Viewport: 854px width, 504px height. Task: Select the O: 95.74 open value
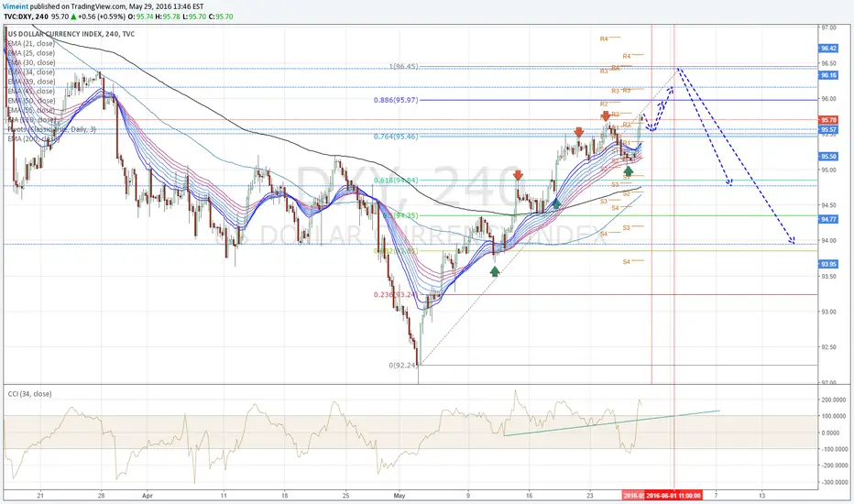(141, 16)
